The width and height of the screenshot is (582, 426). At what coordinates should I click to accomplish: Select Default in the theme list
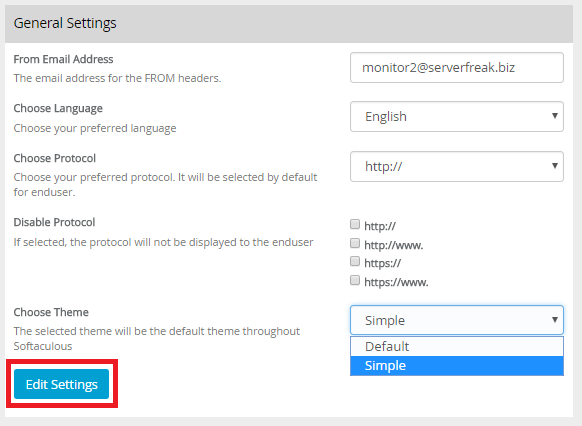(457, 347)
